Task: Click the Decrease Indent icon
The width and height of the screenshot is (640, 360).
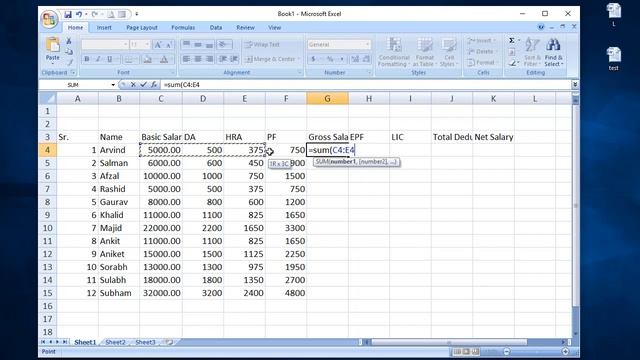Action: coord(223,59)
